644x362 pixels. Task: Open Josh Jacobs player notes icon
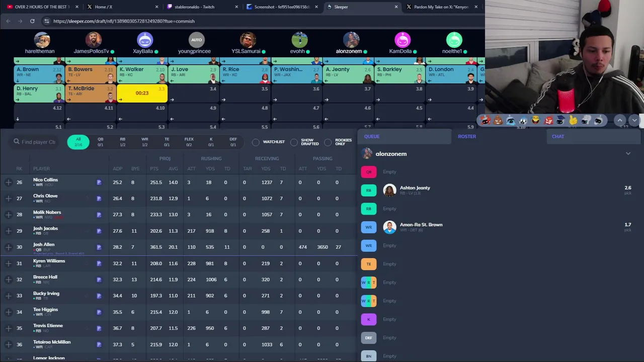pos(99,231)
